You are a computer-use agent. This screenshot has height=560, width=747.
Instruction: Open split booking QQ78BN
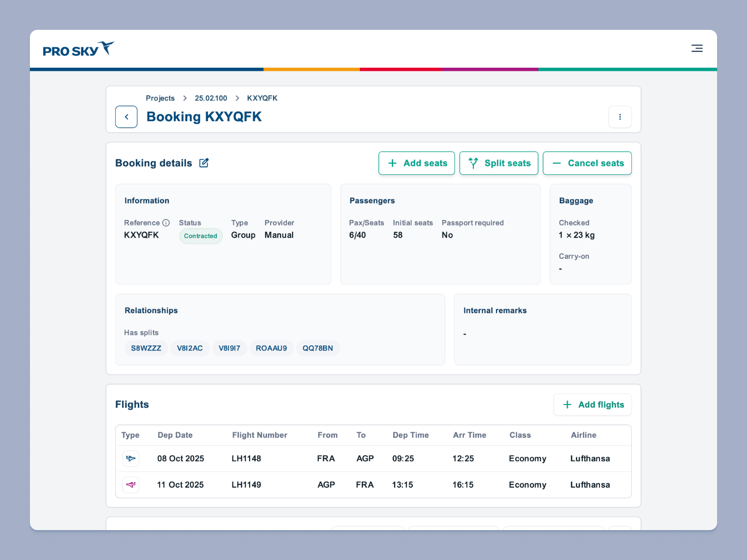click(318, 348)
